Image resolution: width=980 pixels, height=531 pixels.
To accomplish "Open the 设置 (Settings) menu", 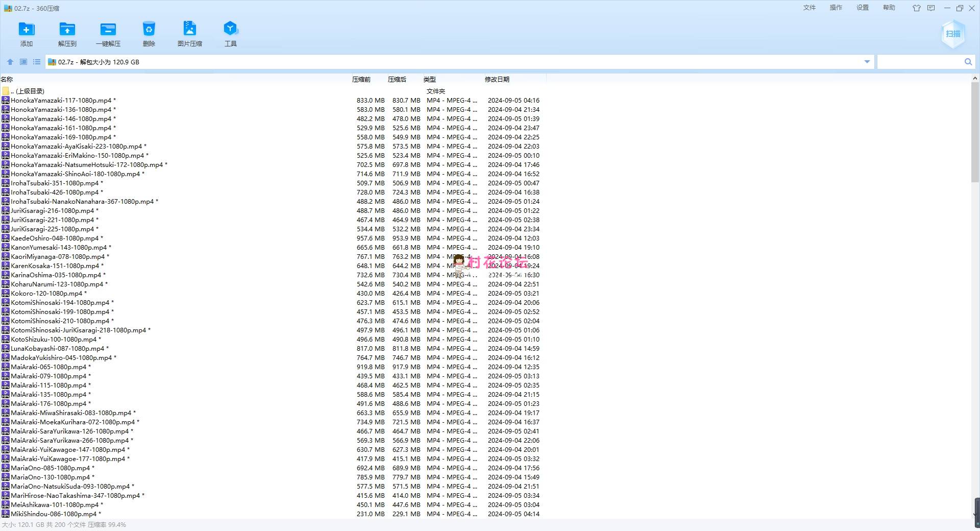I will point(863,8).
